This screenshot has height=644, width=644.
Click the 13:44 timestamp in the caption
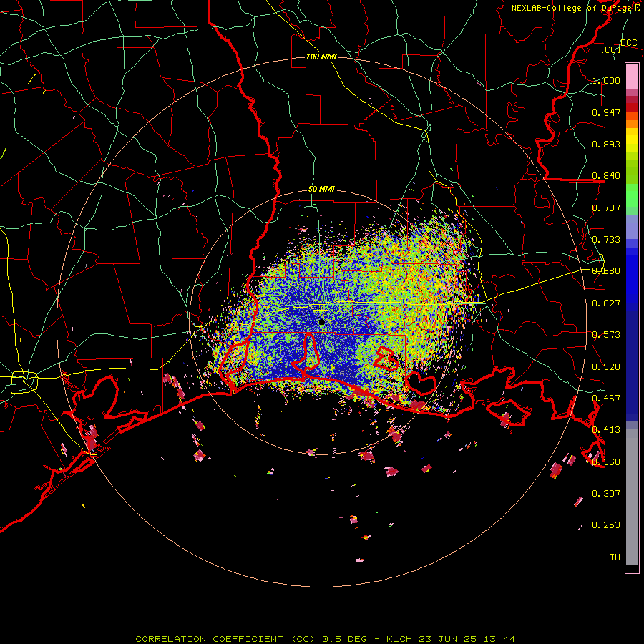[499, 639]
